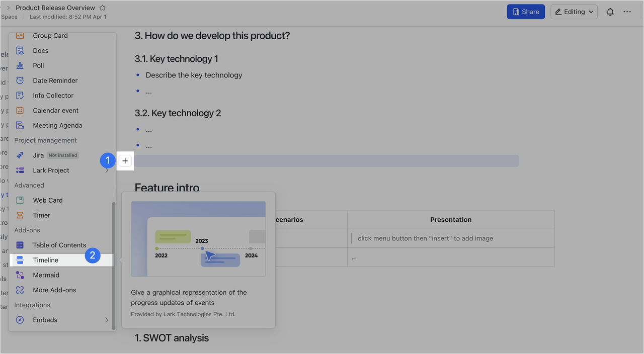
Task: Choose Docs in the insert menu
Action: (62, 51)
